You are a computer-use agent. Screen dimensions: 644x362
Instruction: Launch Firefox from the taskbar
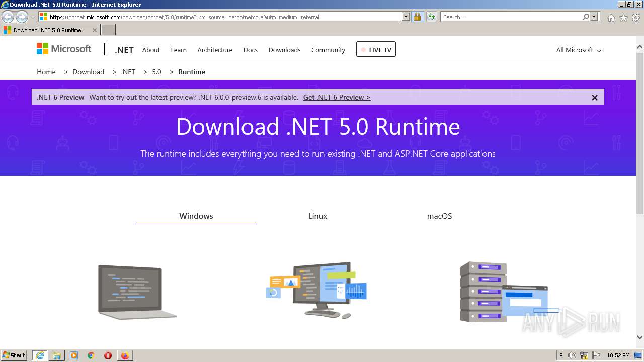click(125, 355)
